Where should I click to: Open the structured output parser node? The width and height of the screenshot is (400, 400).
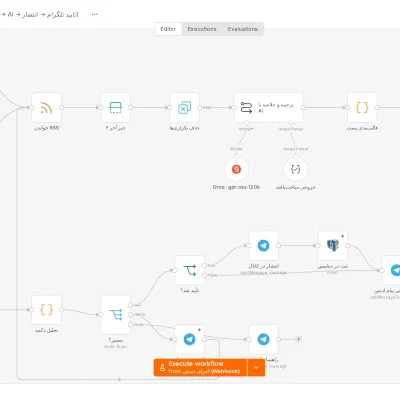pos(295,169)
